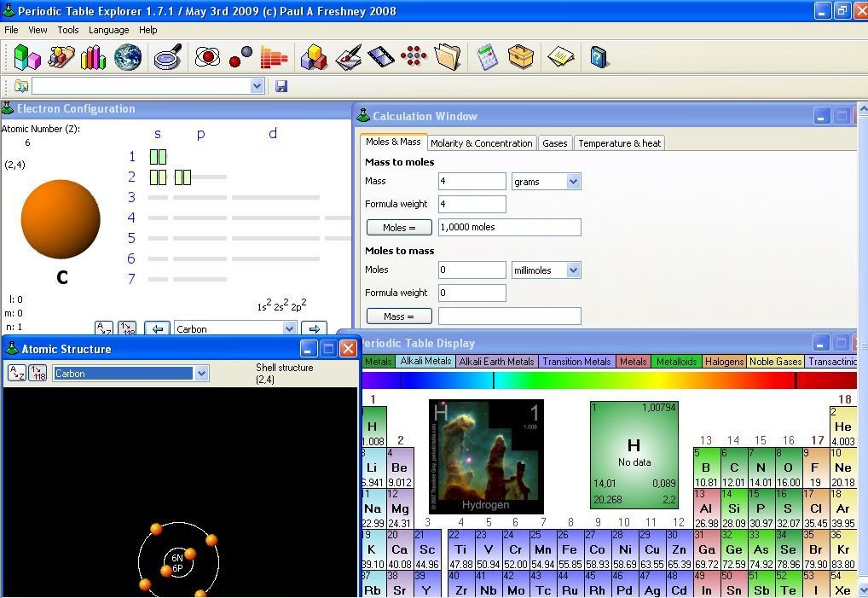Click the floppy disk save icon
This screenshot has width=868, height=598.
tap(281, 86)
